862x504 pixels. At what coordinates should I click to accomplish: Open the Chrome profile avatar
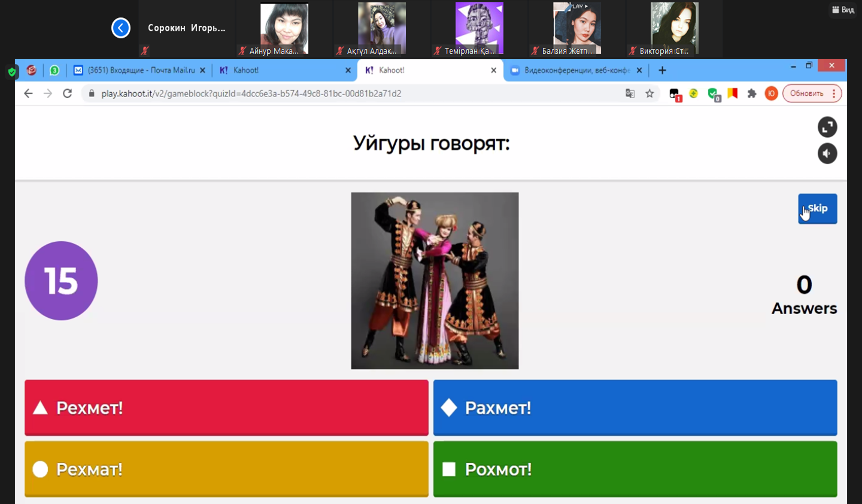771,93
